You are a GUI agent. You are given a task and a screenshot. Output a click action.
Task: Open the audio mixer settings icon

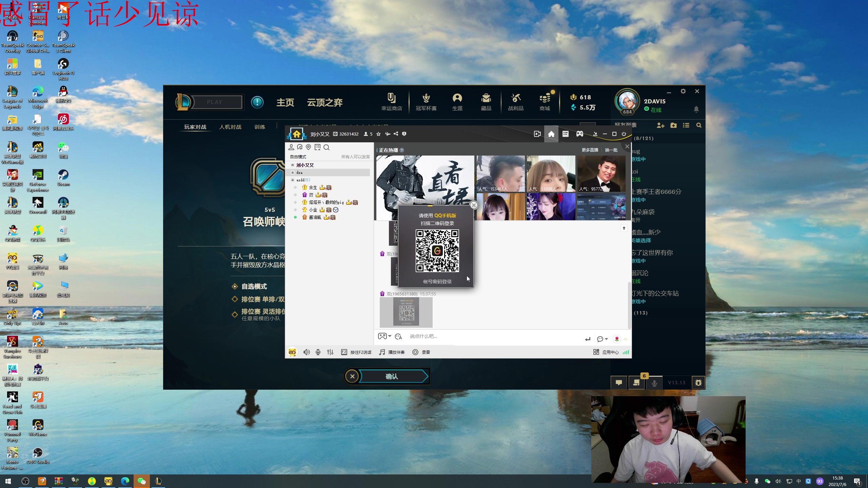330,352
